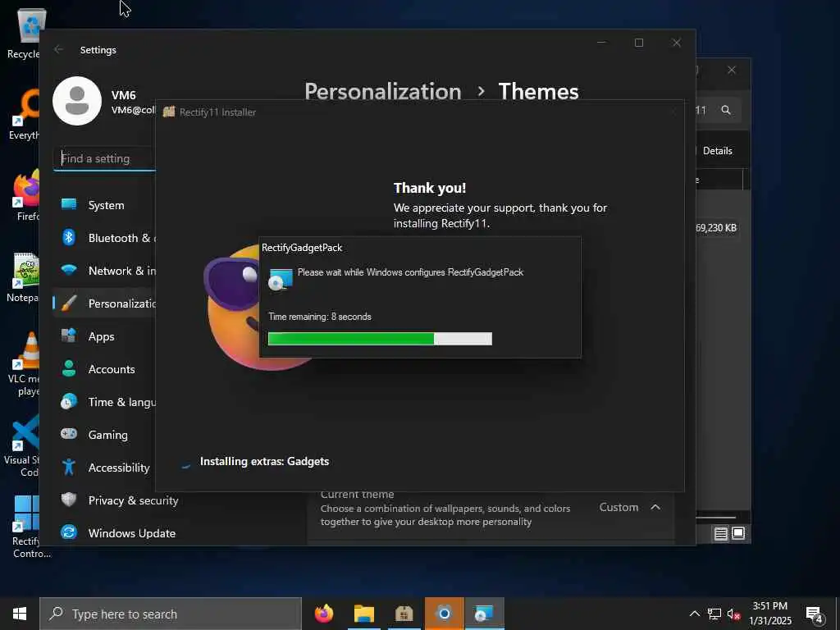Open File Explorer from the taskbar
Image resolution: width=840 pixels, height=630 pixels.
(363, 614)
